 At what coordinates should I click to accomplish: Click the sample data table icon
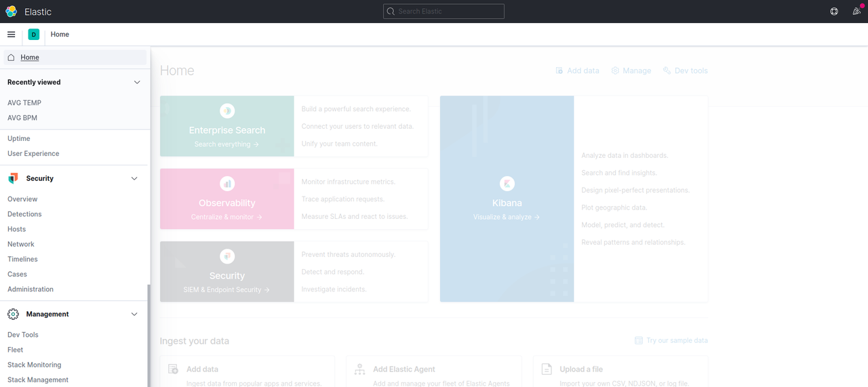(x=639, y=340)
